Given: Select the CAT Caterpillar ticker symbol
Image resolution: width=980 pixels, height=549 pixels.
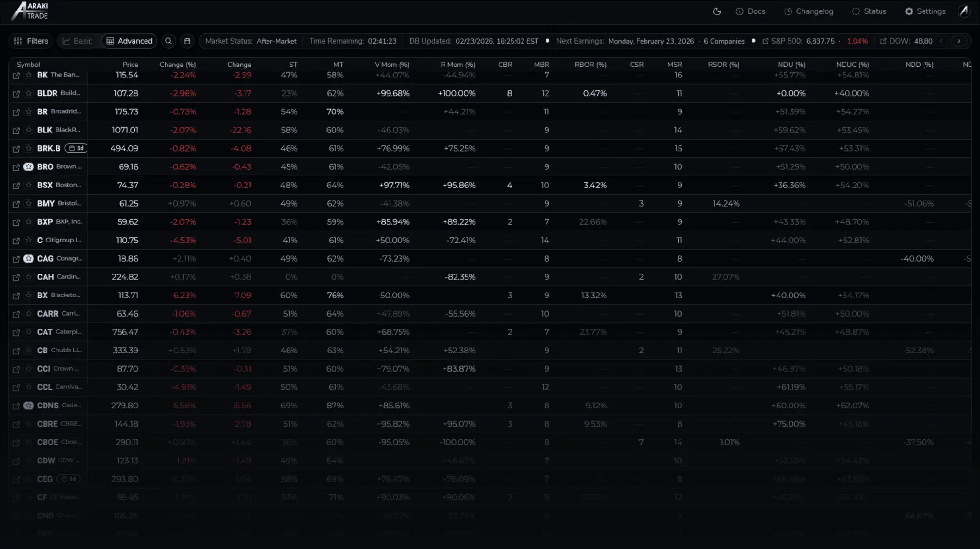Looking at the screenshot, I should [x=45, y=332].
